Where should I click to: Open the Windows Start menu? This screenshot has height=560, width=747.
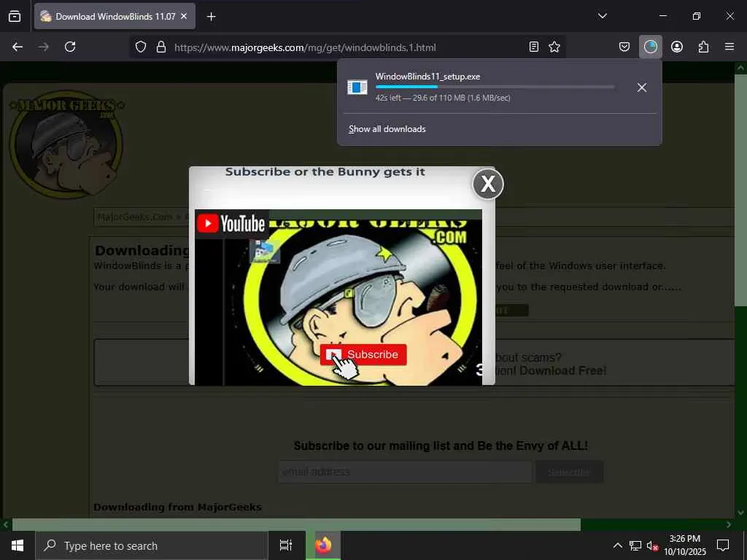coord(18,545)
